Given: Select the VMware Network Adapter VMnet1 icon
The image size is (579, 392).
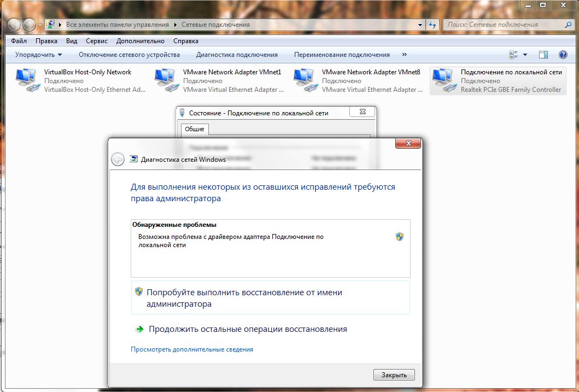Looking at the screenshot, I should [166, 80].
